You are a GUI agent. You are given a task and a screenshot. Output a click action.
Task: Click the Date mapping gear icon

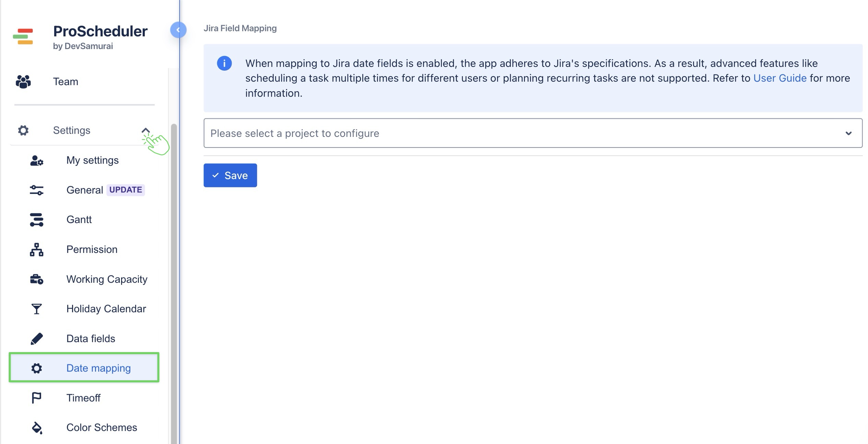[x=37, y=368]
